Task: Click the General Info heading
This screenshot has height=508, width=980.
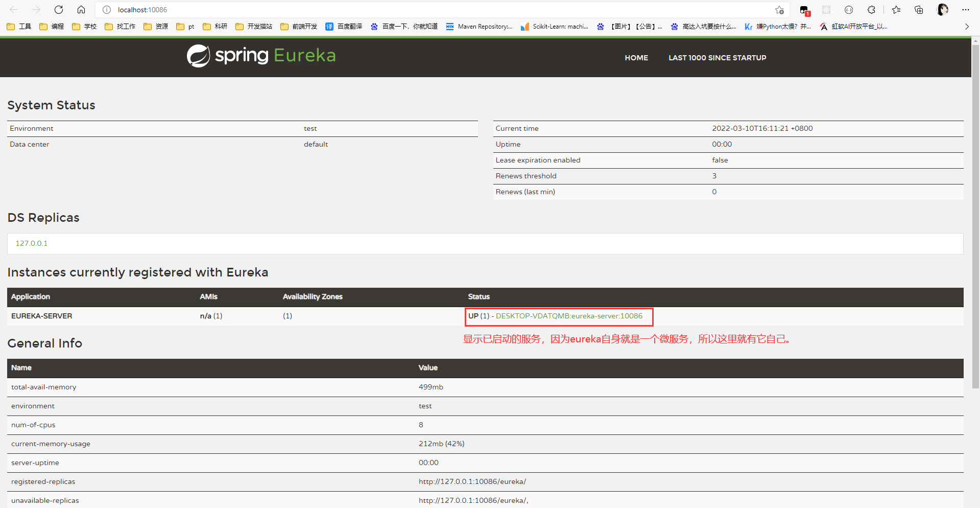Action: [x=45, y=343]
